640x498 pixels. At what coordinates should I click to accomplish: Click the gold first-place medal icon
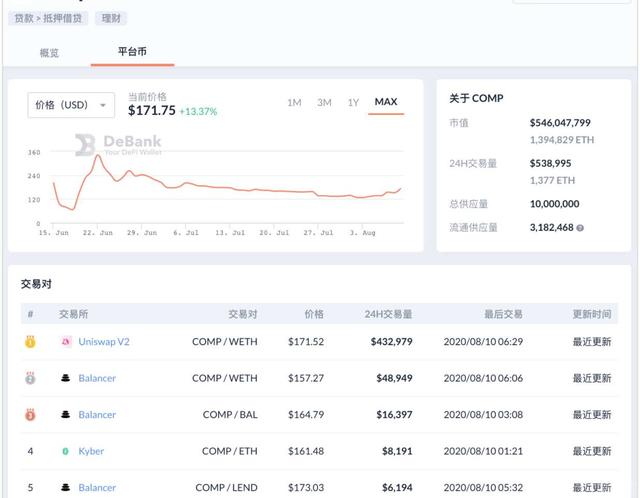point(30,341)
